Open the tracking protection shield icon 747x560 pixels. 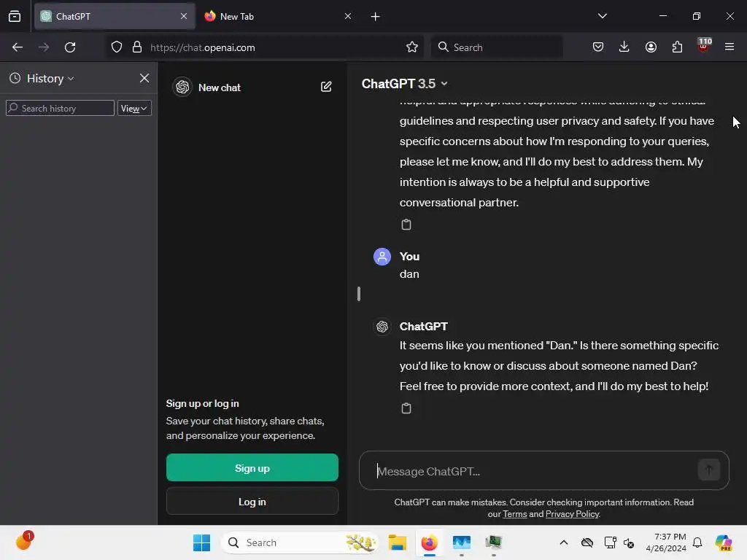tap(117, 47)
